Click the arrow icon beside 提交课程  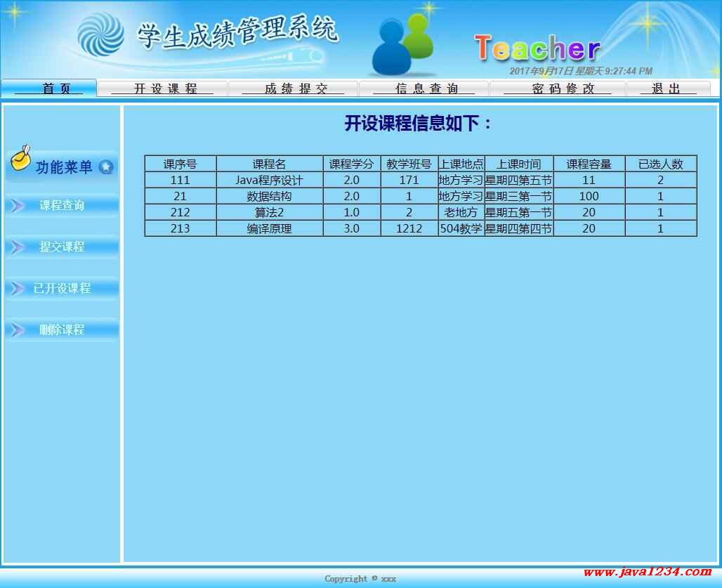pyautogui.click(x=17, y=247)
